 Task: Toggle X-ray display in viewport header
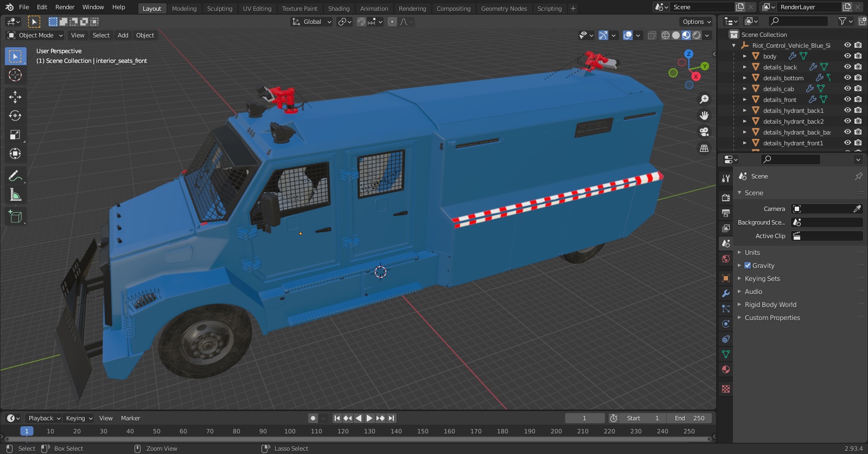(x=652, y=35)
